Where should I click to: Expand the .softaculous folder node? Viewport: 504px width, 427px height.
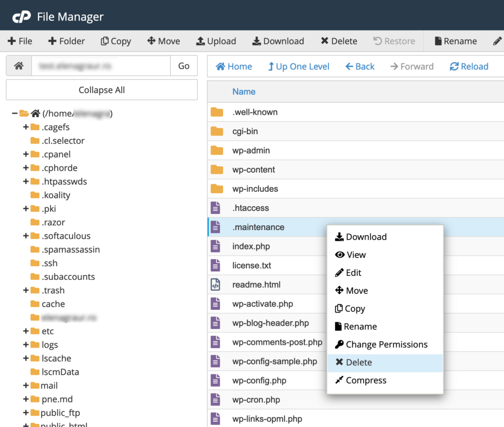pos(26,236)
